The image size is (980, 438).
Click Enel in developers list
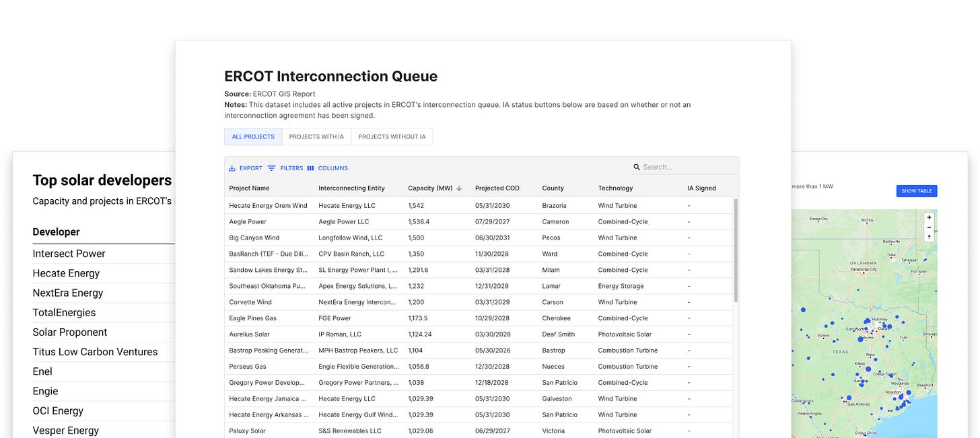[x=42, y=371]
